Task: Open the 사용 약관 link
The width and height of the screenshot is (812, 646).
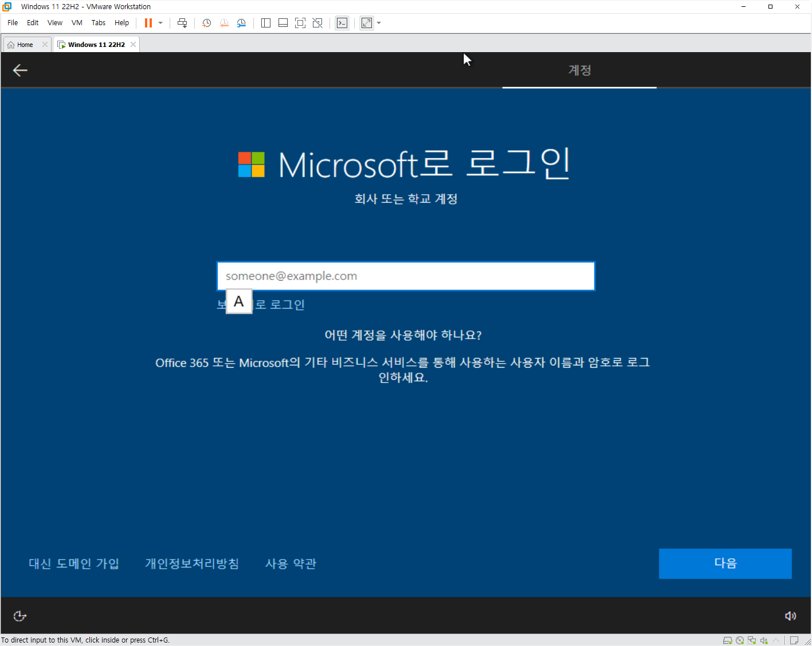Action: point(291,564)
